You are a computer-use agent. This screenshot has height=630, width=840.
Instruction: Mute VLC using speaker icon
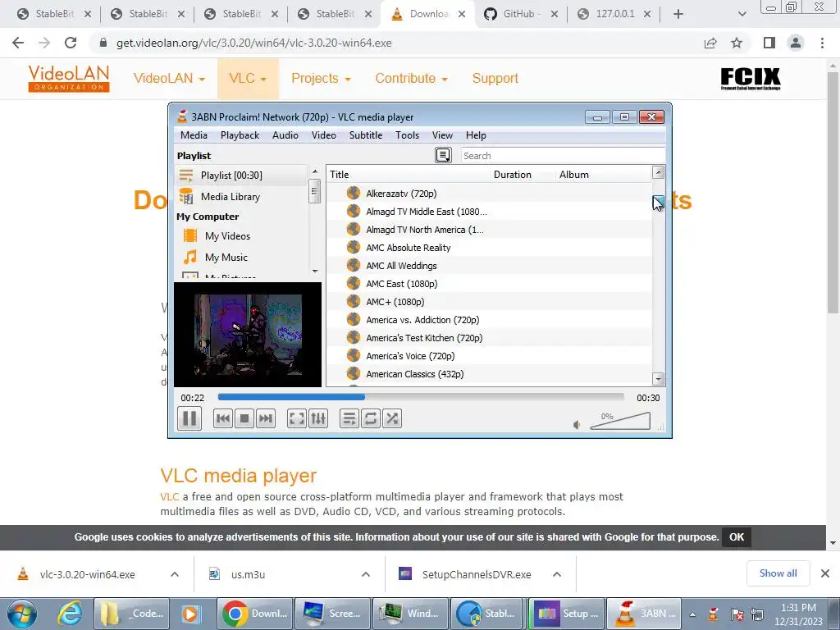(x=577, y=425)
